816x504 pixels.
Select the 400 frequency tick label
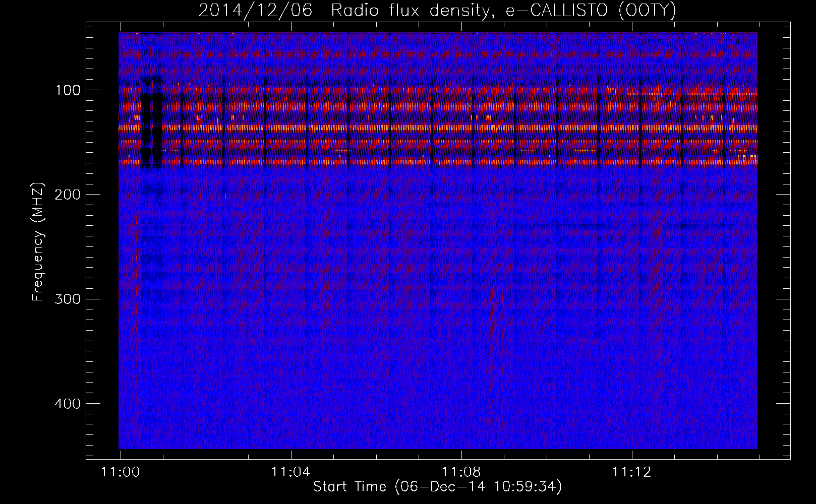coord(68,404)
